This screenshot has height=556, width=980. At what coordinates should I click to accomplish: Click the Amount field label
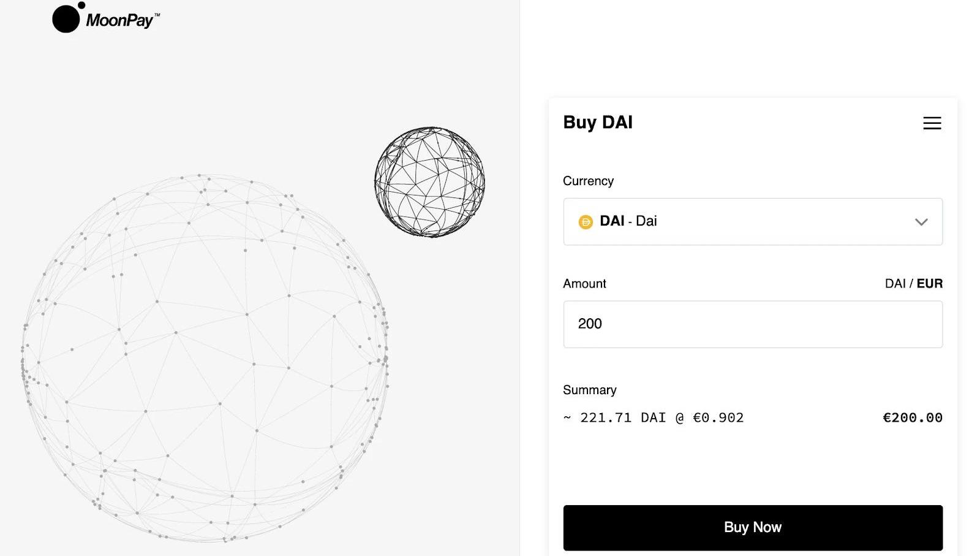(x=584, y=284)
